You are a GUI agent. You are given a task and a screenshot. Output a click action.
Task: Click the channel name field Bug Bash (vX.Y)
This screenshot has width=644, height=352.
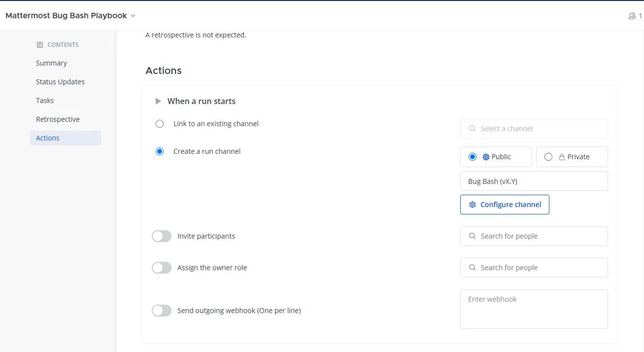coord(534,181)
